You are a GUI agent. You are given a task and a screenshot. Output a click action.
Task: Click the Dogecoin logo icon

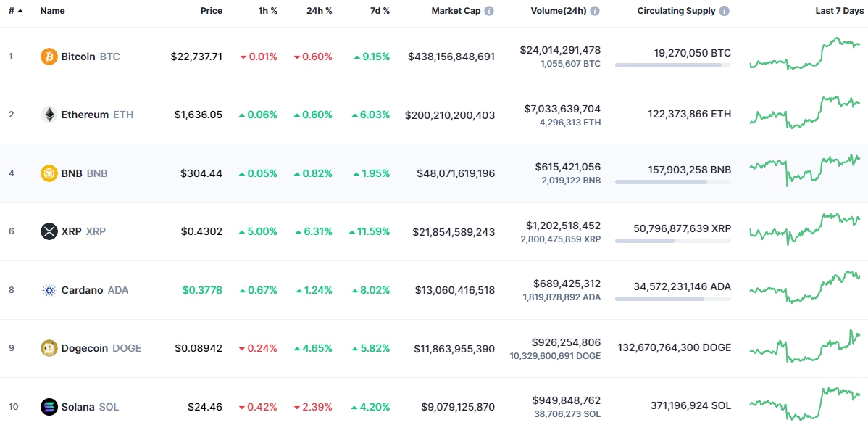[49, 348]
